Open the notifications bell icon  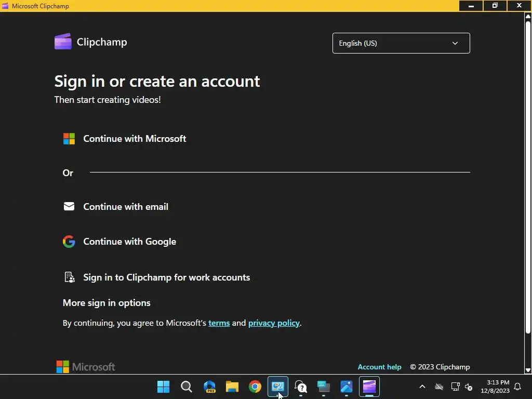[x=517, y=387]
